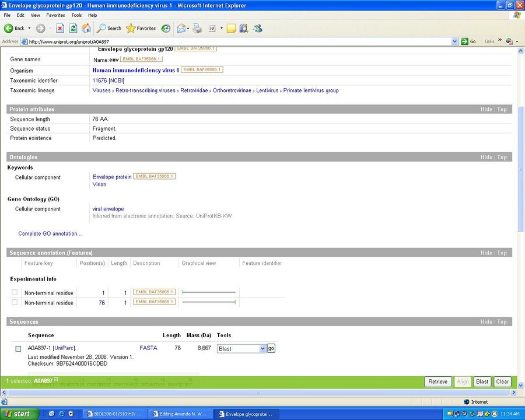Check the box for residue position 76
Image resolution: width=525 pixels, height=420 pixels.
pyautogui.click(x=15, y=302)
